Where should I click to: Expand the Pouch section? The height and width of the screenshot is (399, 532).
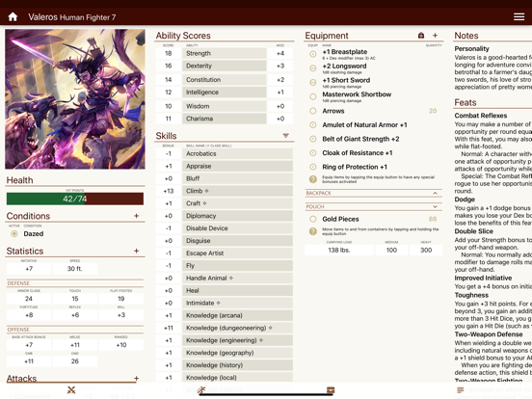coord(436,206)
